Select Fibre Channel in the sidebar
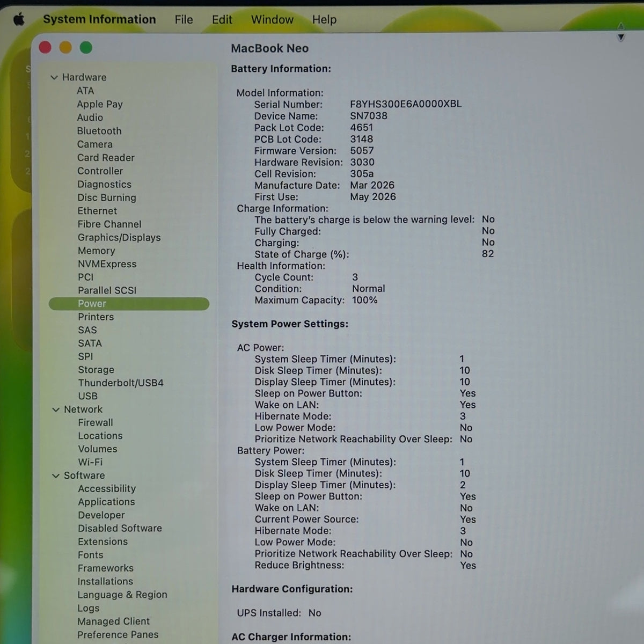The height and width of the screenshot is (644, 644). (109, 224)
